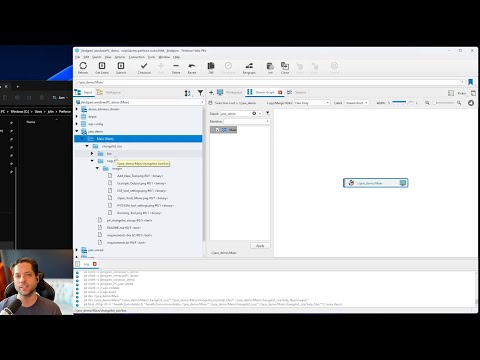
Task: Switch to the Depot tree tab
Action: pos(84,92)
